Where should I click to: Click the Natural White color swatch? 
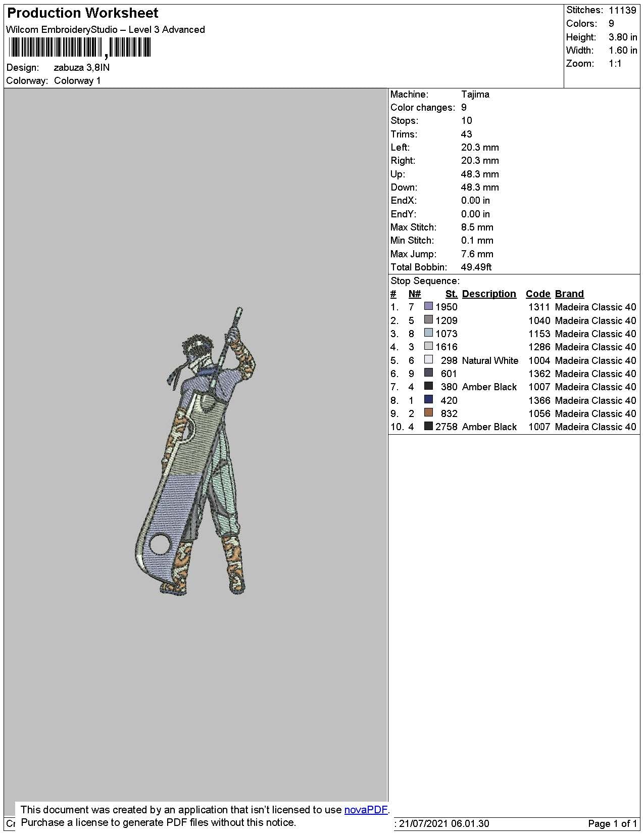(428, 359)
